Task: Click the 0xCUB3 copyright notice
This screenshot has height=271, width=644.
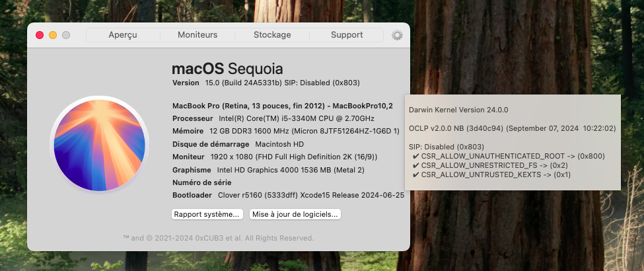Action: pos(218,238)
